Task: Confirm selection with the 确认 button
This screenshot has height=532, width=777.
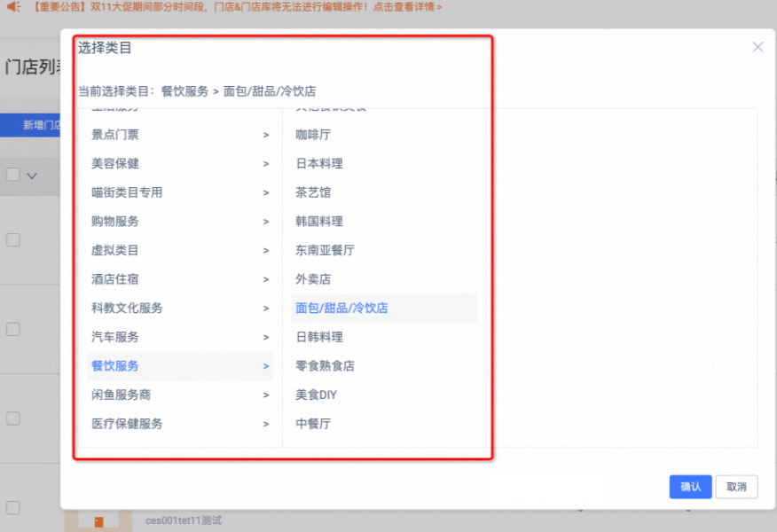Action: pyautogui.click(x=691, y=487)
